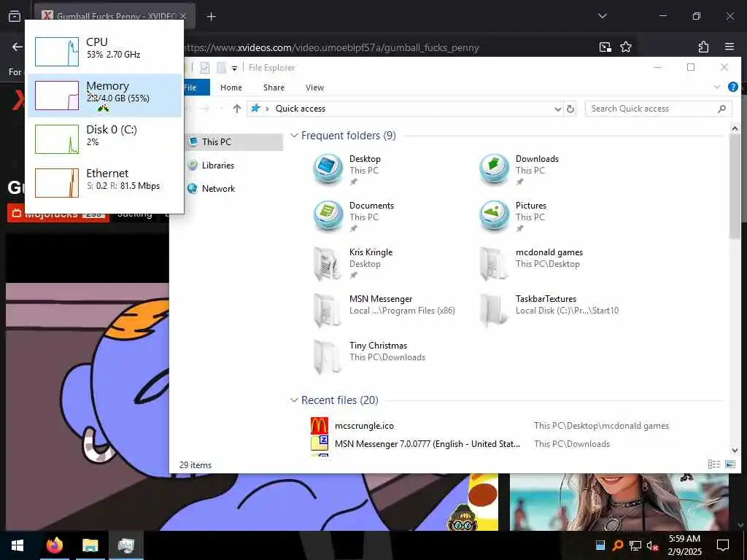The width and height of the screenshot is (747, 560).
Task: Open the browser extensions puzzle icon
Action: click(x=703, y=47)
